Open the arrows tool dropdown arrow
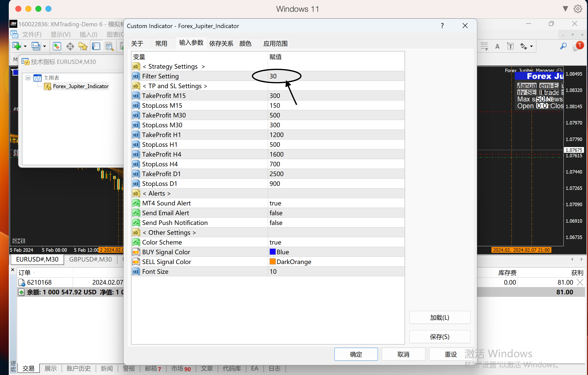 [x=531, y=46]
